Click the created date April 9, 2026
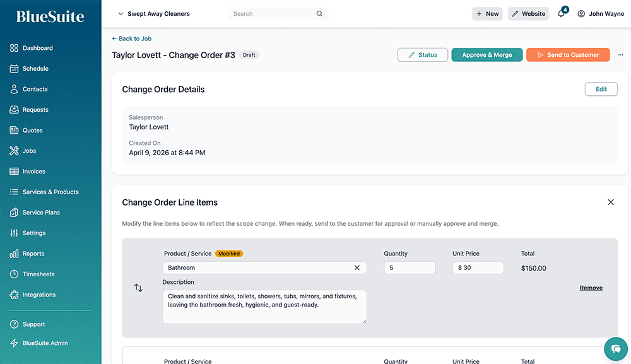631x364 pixels. (167, 153)
